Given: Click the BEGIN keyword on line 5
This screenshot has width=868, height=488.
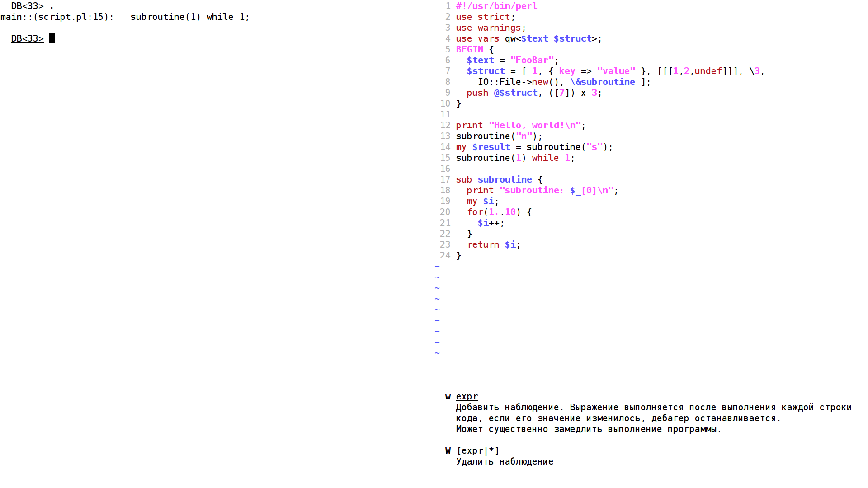Looking at the screenshot, I should coord(469,49).
